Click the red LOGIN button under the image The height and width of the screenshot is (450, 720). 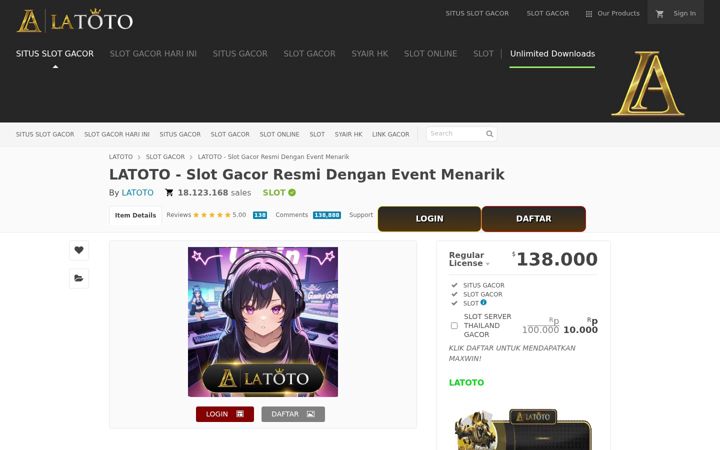(225, 414)
